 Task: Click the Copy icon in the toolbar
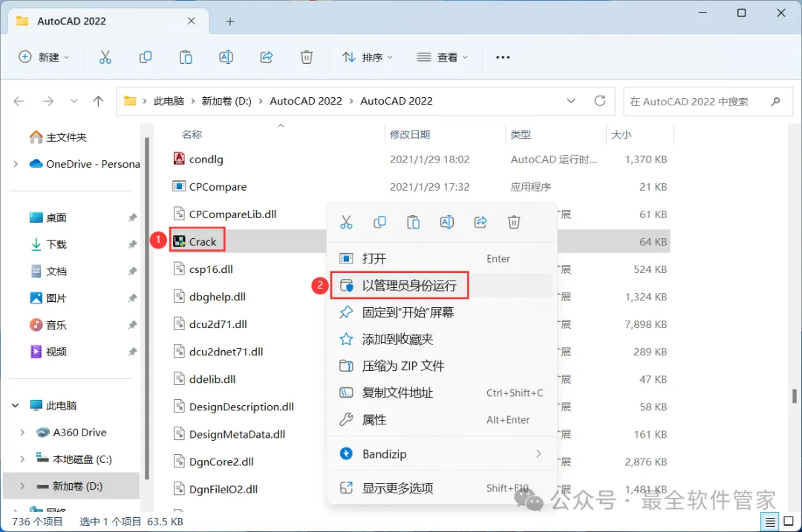point(146,57)
